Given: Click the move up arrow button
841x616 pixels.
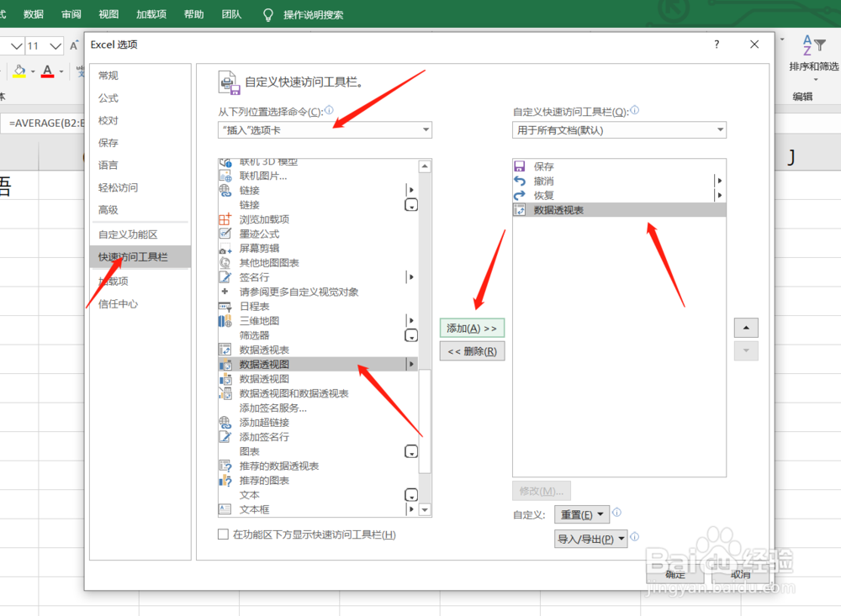Looking at the screenshot, I should click(746, 328).
